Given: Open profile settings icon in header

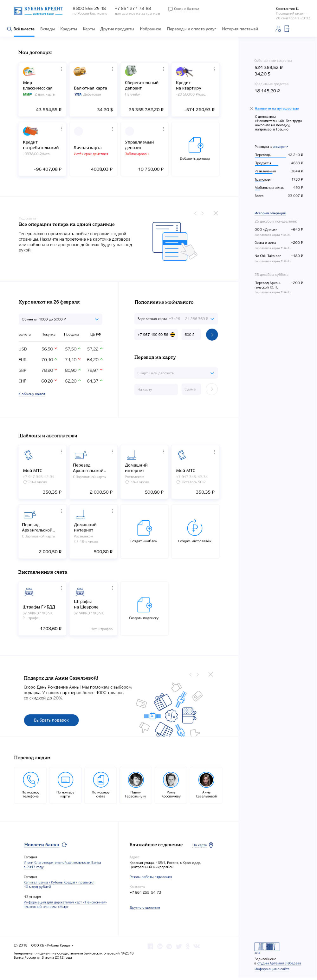Looking at the screenshot, I should coord(278,29).
